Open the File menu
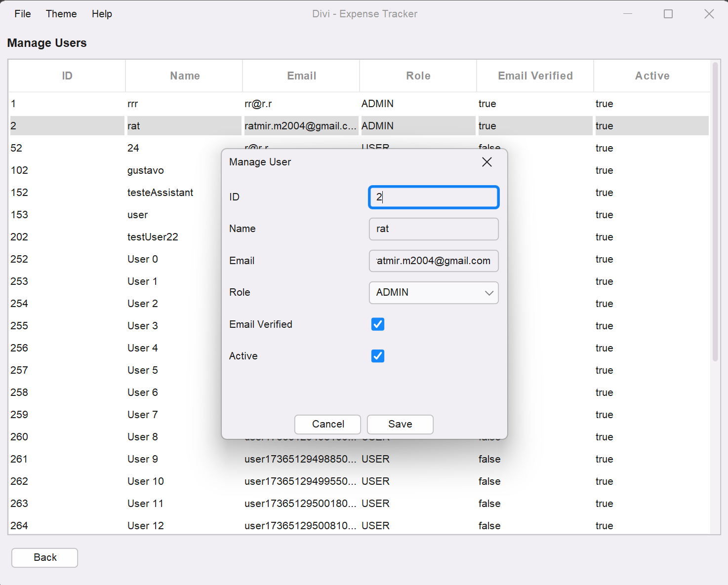The image size is (728, 585). click(23, 14)
